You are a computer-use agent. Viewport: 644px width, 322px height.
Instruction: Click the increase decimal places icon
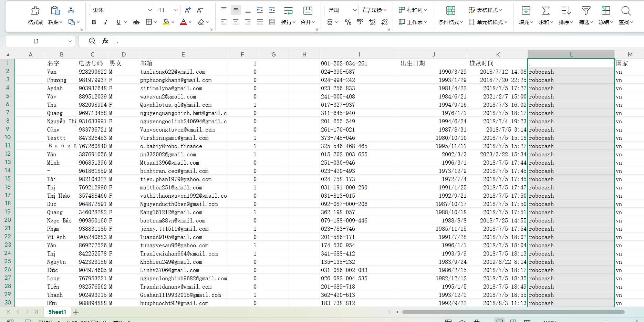pyautogui.click(x=372, y=22)
